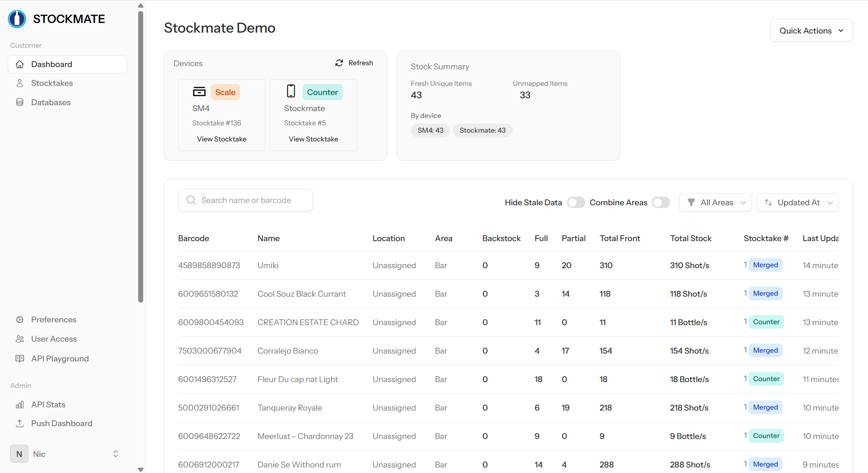Click Counter badge in Meerlust Chardonnay row
Screen dimensions: 868x473
[766, 436]
